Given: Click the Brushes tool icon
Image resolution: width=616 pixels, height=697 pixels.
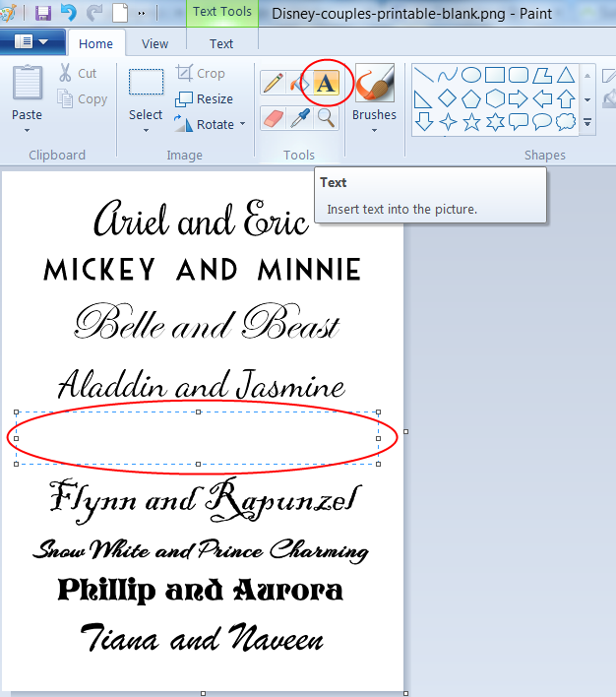Looking at the screenshot, I should tap(375, 84).
